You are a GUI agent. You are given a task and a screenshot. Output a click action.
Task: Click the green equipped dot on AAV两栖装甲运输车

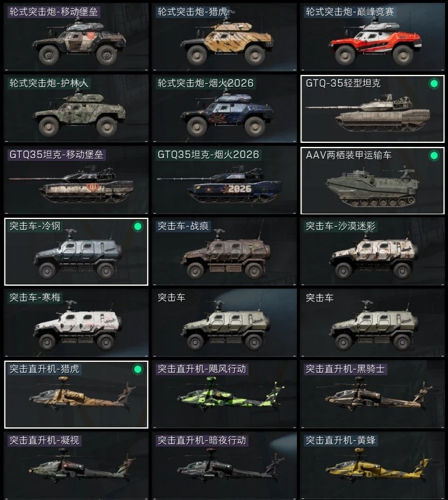pyautogui.click(x=434, y=155)
